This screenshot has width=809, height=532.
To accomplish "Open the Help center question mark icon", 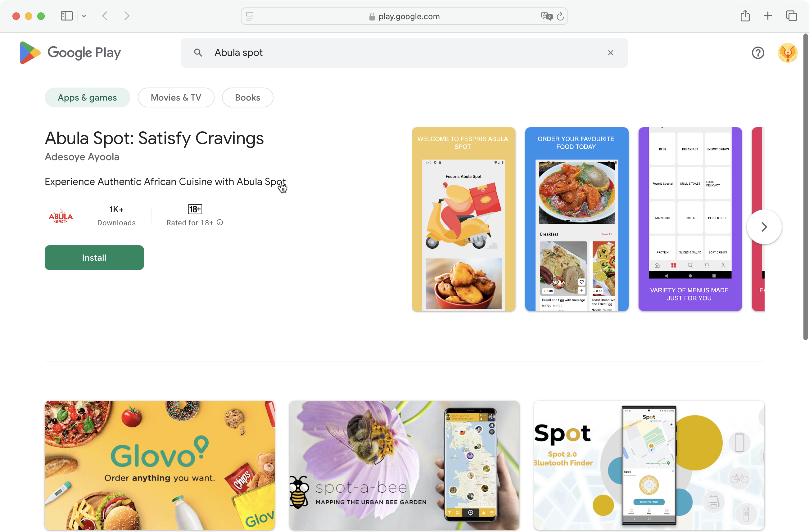I will tap(758, 53).
